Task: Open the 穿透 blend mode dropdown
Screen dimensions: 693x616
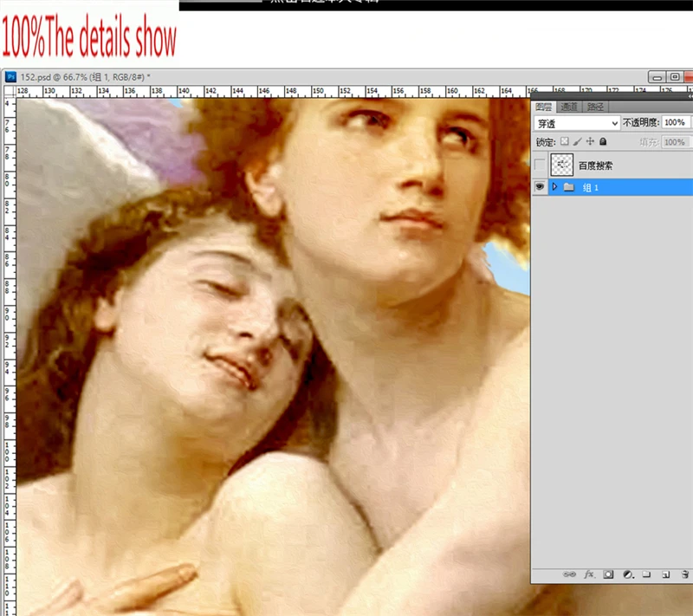Action: (575, 124)
